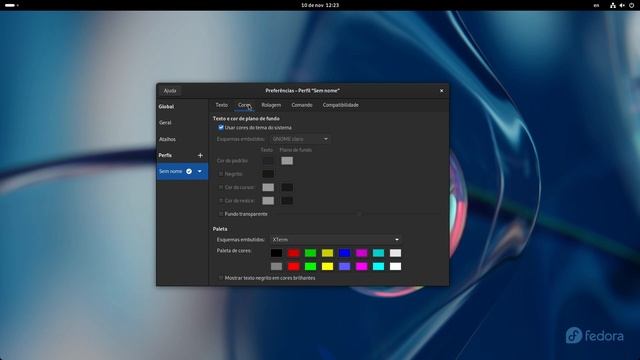Pick the dark red palette swatch in the top row
Image resolution: width=640 pixels, height=360 pixels.
click(x=293, y=253)
